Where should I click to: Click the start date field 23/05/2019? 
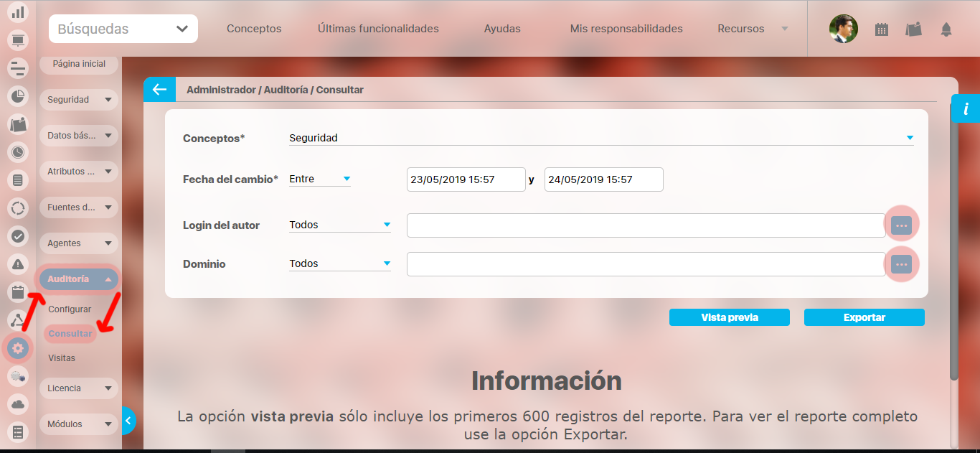click(466, 179)
